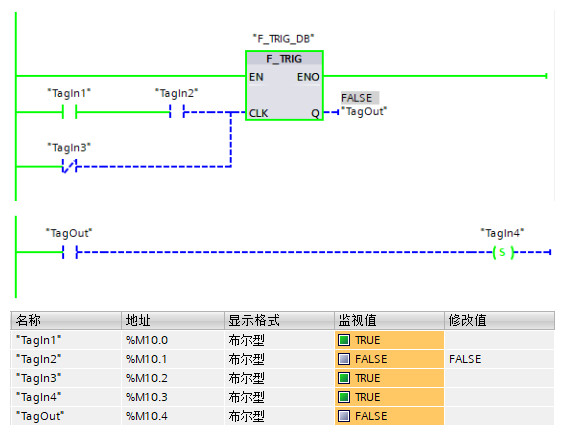Click the modify value FALSE for TagIn2
Viewport: 565px width, 436px height.
click(x=465, y=359)
